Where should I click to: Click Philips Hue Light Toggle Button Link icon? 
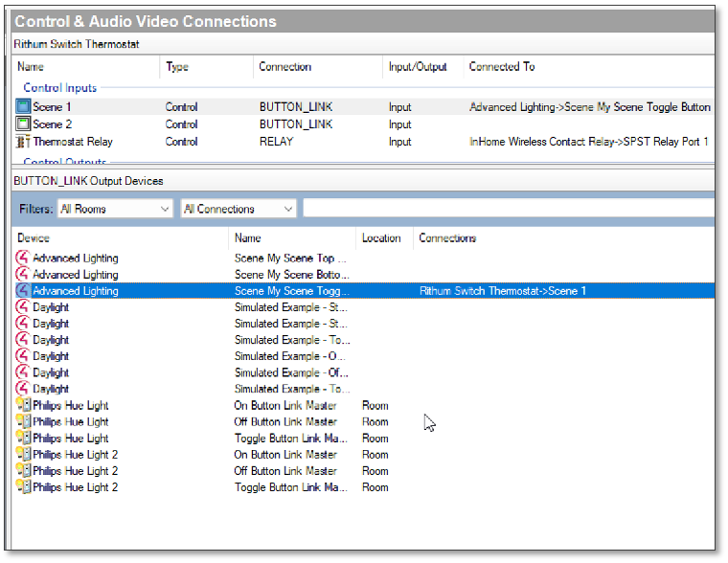pos(23,438)
